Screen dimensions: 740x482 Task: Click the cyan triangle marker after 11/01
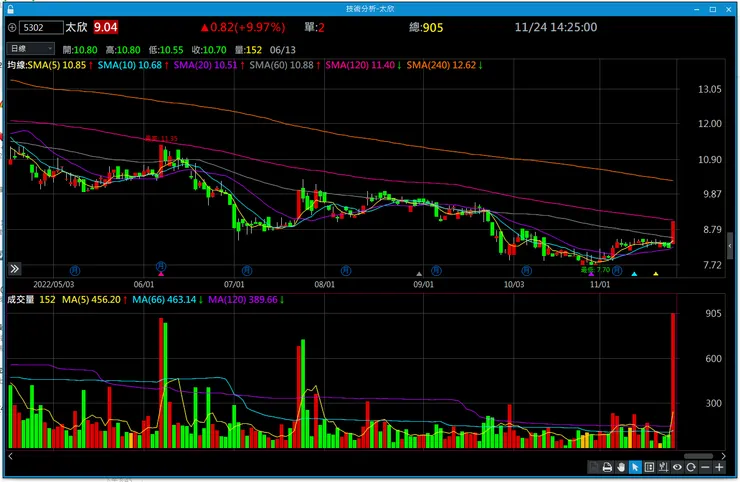634,274
